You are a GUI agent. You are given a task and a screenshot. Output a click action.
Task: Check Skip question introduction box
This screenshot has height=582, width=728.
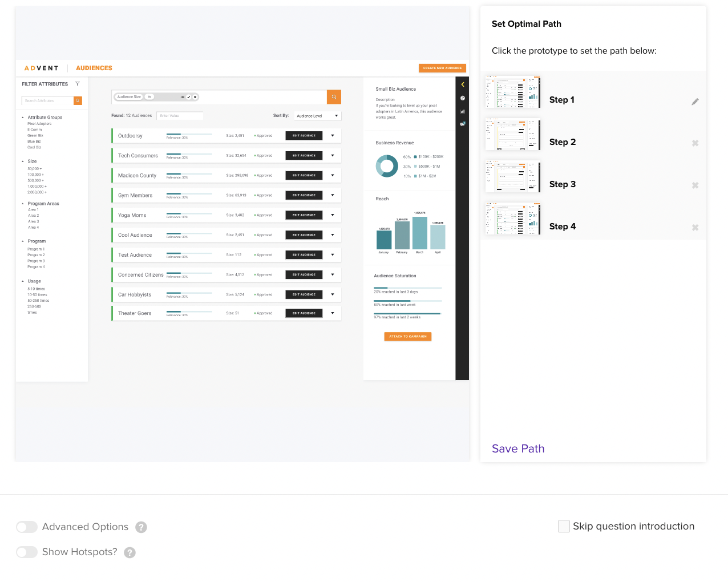[564, 526]
